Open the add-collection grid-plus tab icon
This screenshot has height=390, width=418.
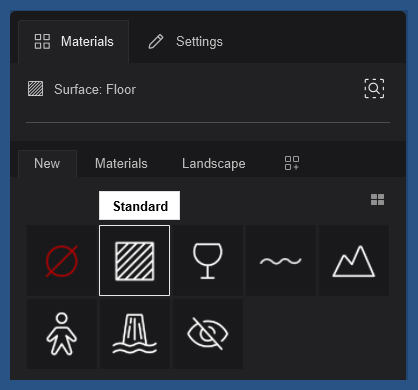point(292,163)
